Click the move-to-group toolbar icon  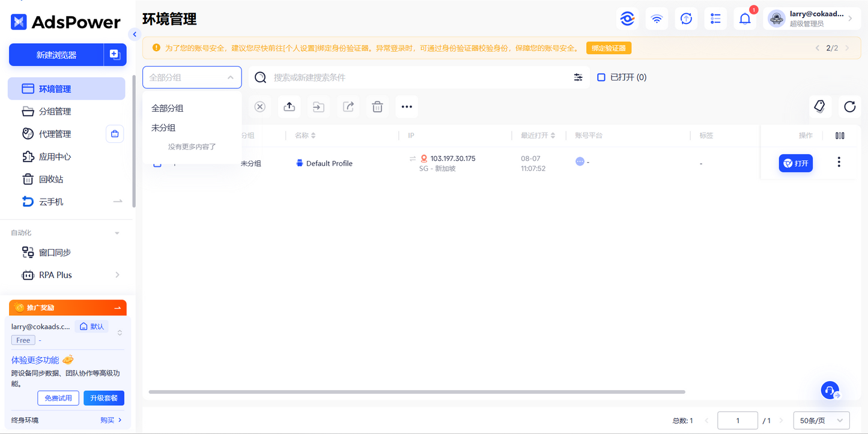(318, 107)
